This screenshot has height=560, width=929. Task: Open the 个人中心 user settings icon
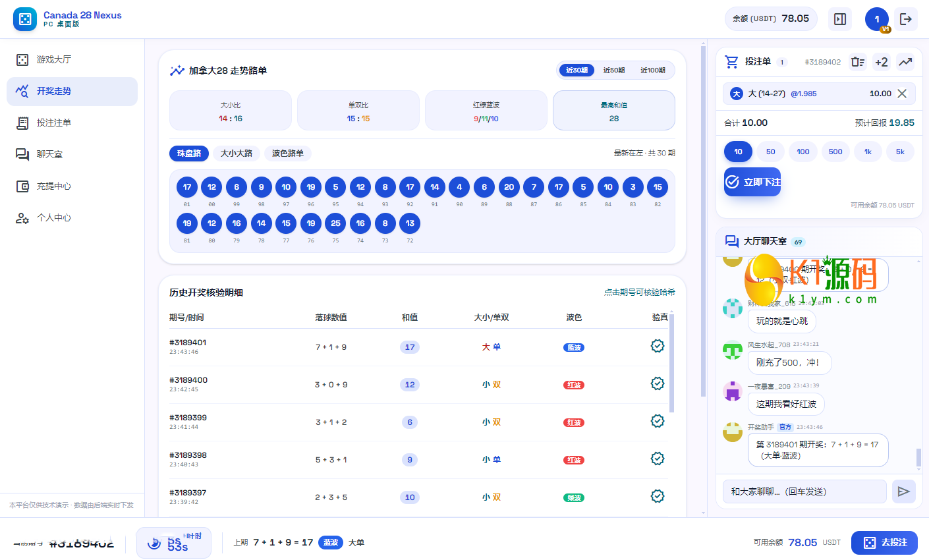[x=22, y=217]
